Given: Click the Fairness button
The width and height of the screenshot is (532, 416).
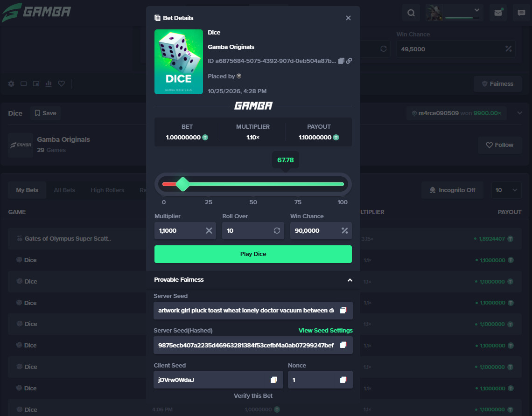Looking at the screenshot, I should tap(497, 84).
